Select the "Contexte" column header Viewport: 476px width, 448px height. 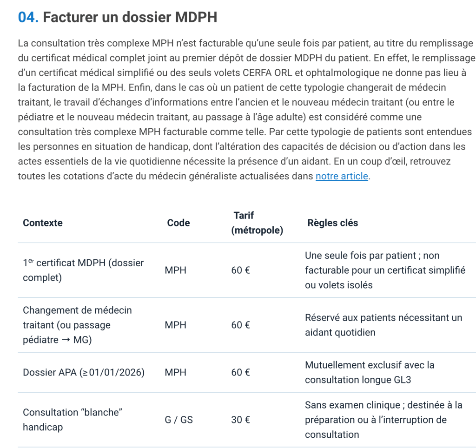43,223
